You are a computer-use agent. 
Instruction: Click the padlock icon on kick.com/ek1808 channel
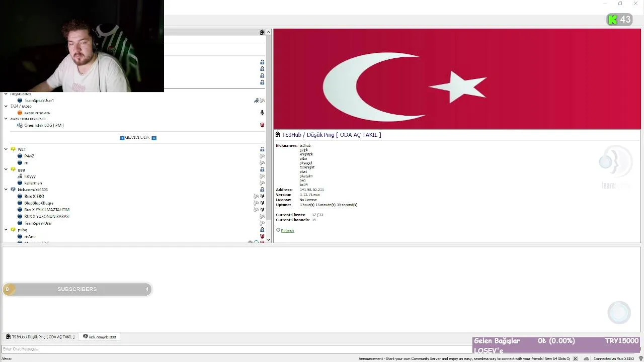point(262,190)
